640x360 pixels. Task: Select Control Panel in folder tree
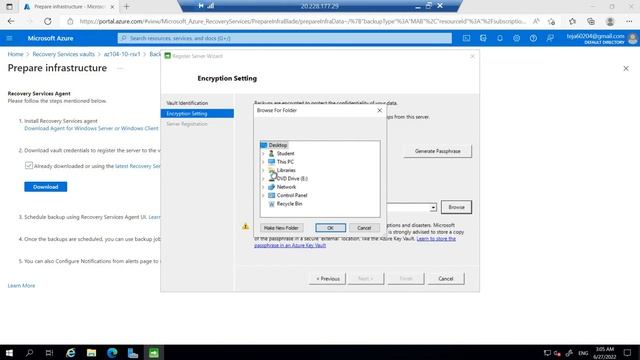(291, 195)
